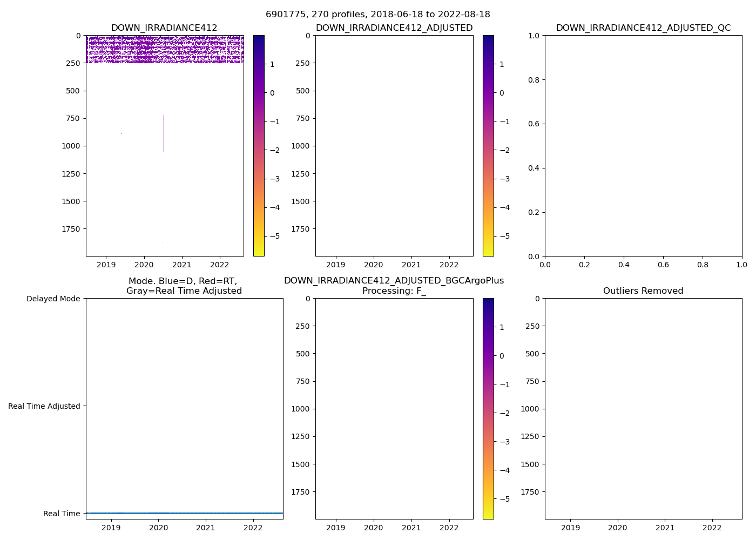Viewport: 756px width, 540px height.
Task: Click the 1000 depth tick on the DOWN_IRRADIANCE412_ADJUSTED plot
Action: tap(301, 146)
